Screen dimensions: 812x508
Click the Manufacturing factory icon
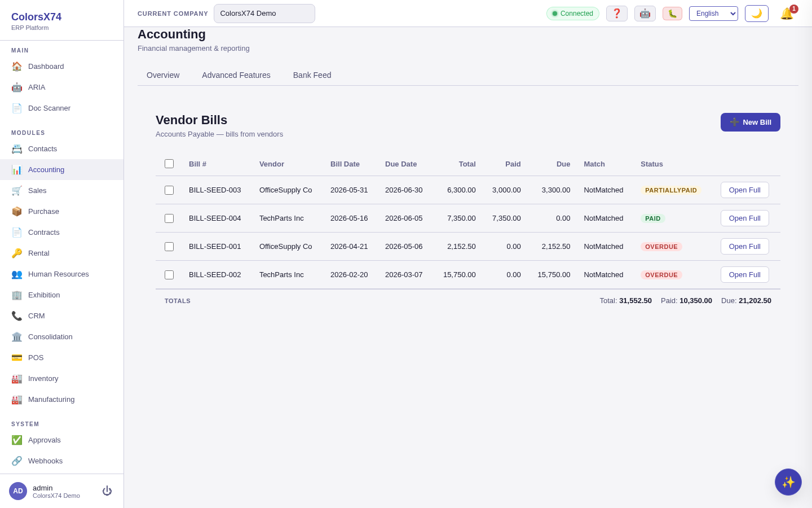pos(17,399)
